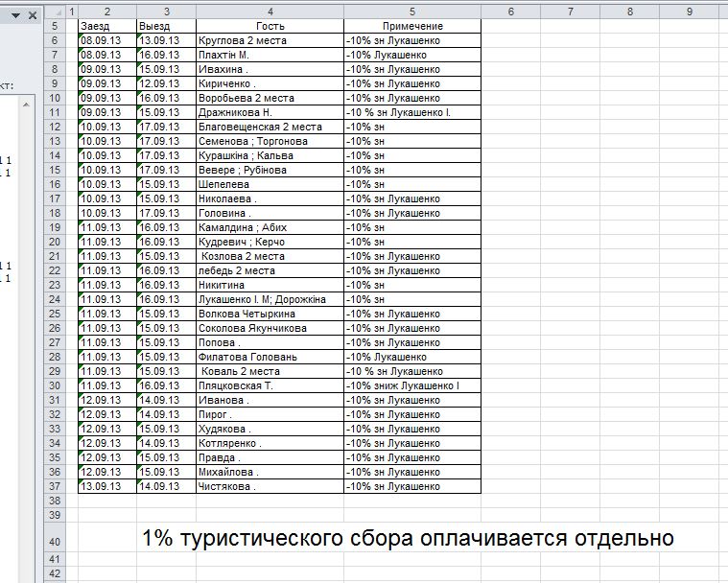This screenshot has width=728, height=583.
Task: Select cell Кудревич ; Керчо
Action: tap(270, 242)
